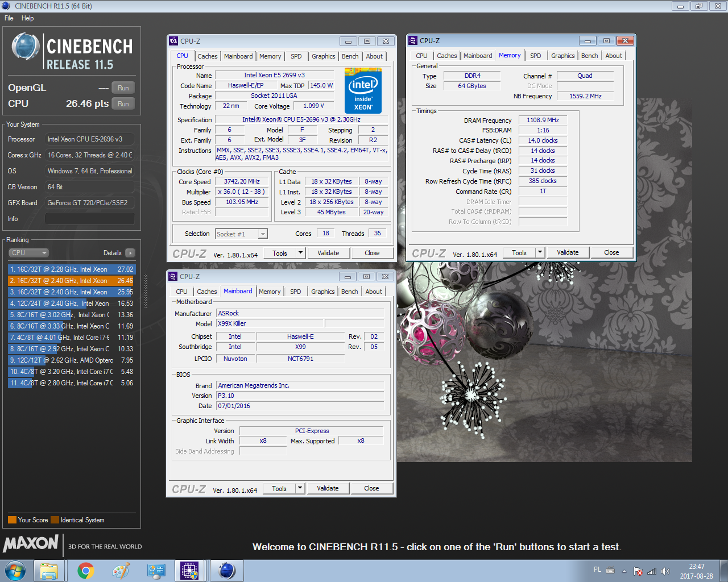
Task: Open Tools dropdown arrow in CPU tab window
Action: (x=301, y=253)
